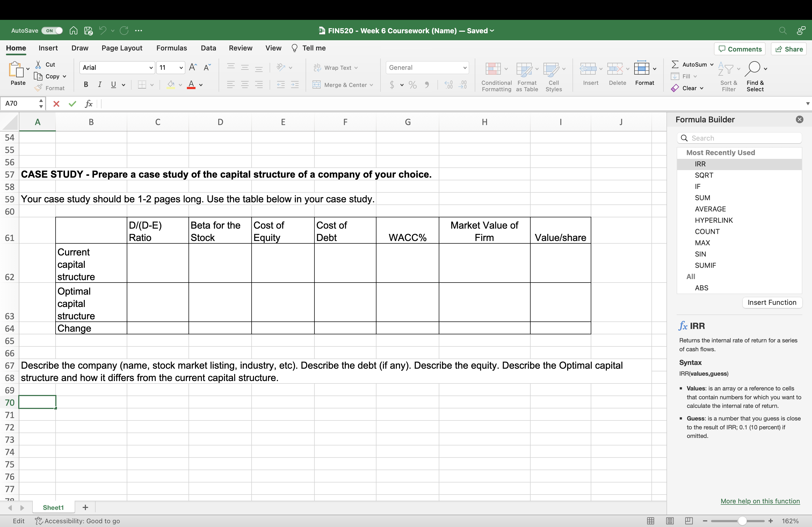The width and height of the screenshot is (812, 527).
Task: Toggle align text right
Action: pyautogui.click(x=259, y=85)
